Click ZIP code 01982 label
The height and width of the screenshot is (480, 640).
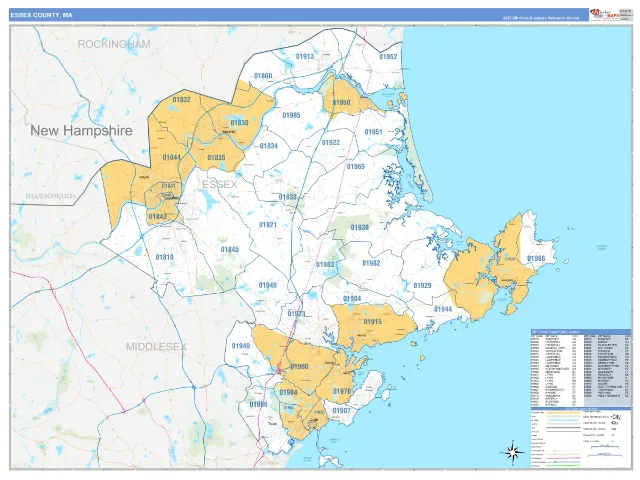pyautogui.click(x=371, y=263)
